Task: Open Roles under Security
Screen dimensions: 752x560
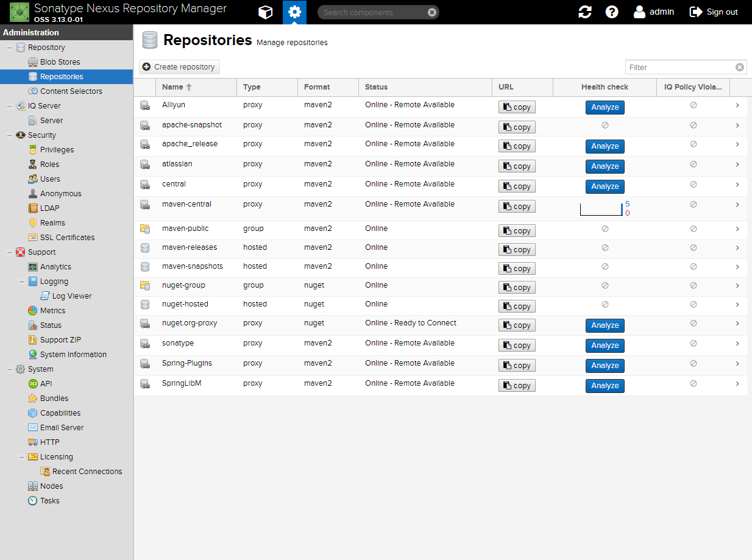Action: (x=49, y=165)
